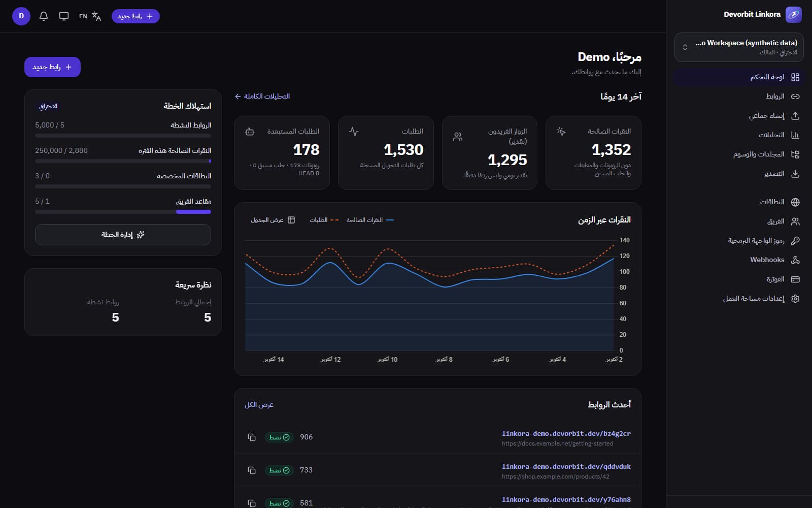Viewport: 812px width, 508px height.
Task: Toggle عرض الجدول chart view
Action: pos(273,220)
